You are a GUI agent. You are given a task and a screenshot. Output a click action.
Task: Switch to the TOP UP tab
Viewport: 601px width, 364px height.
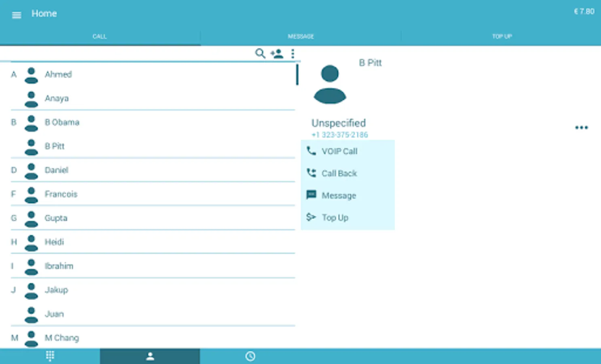502,36
